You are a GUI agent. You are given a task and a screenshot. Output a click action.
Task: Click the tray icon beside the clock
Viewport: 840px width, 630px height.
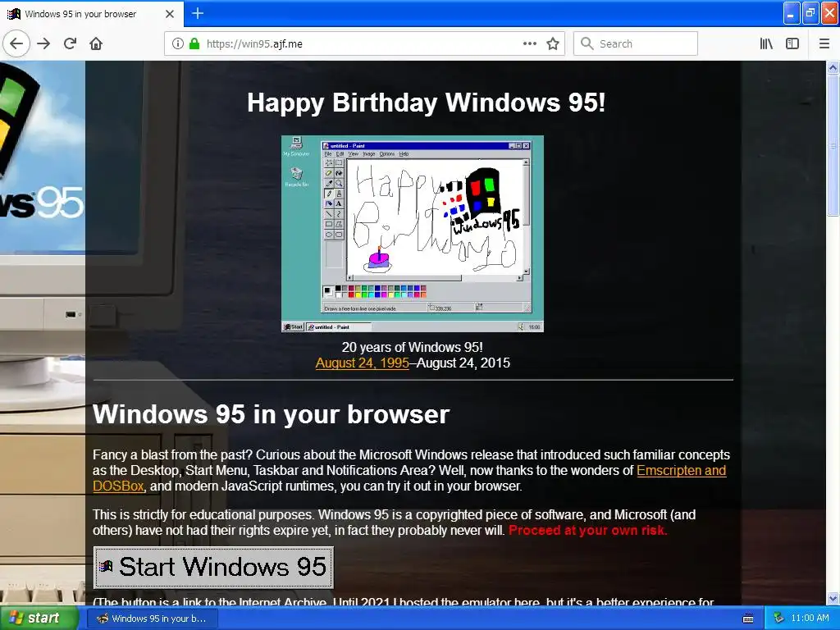click(778, 619)
